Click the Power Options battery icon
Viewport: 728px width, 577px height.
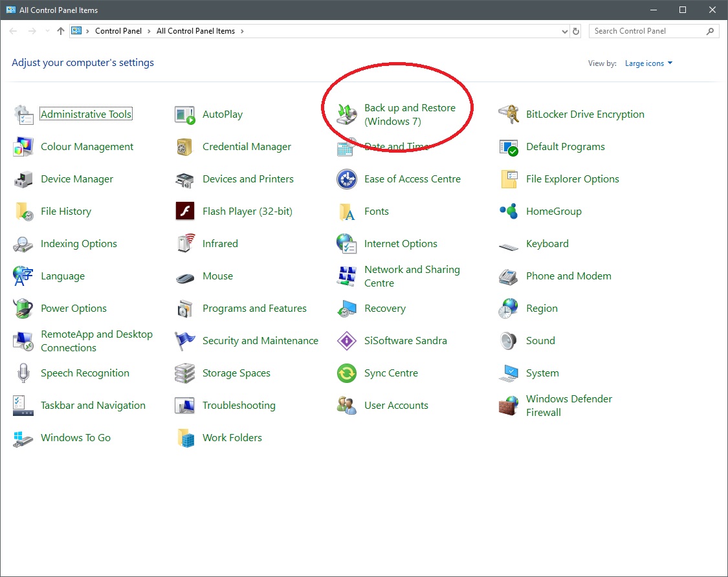(x=23, y=309)
